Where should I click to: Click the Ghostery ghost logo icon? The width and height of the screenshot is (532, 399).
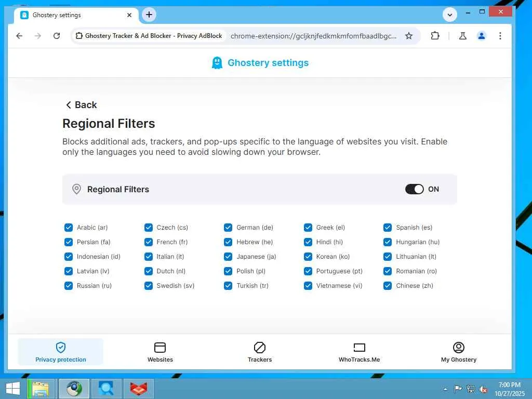tap(217, 63)
